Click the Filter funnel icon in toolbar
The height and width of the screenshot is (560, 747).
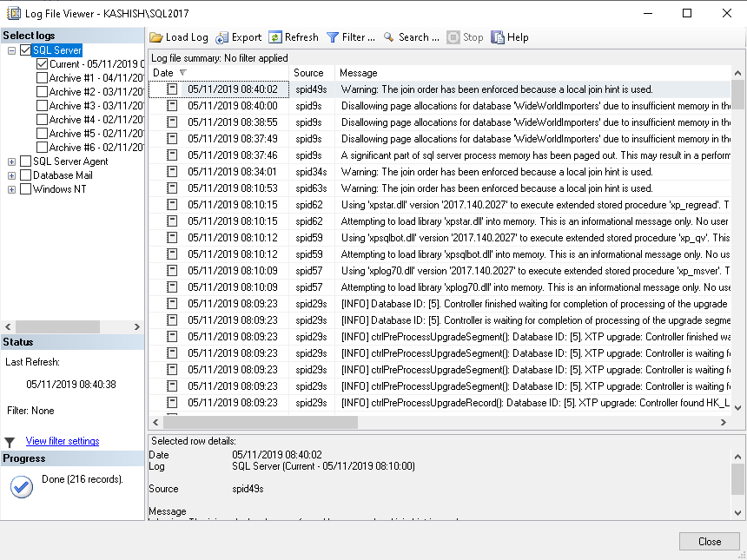[x=333, y=37]
